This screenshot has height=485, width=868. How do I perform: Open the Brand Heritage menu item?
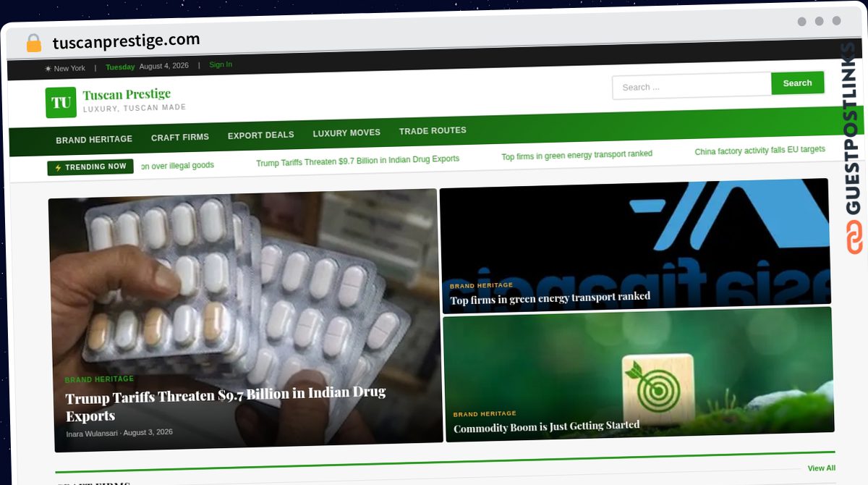tap(94, 140)
